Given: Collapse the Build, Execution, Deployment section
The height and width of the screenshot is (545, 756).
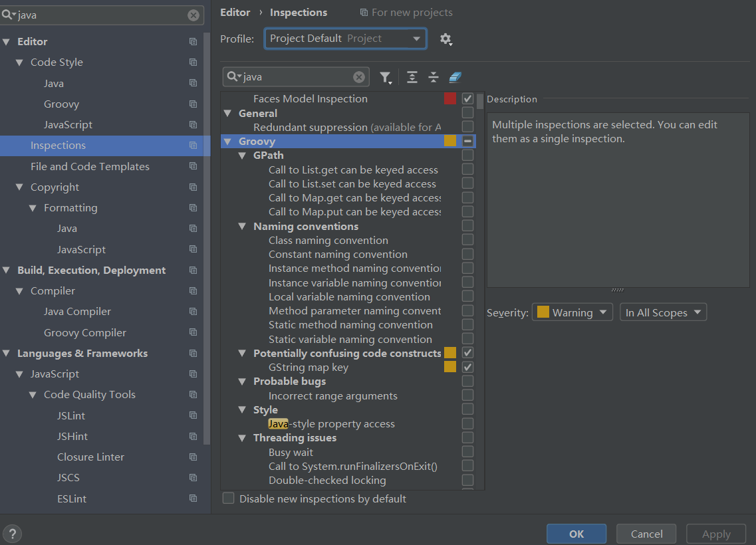Looking at the screenshot, I should pos(6,271).
